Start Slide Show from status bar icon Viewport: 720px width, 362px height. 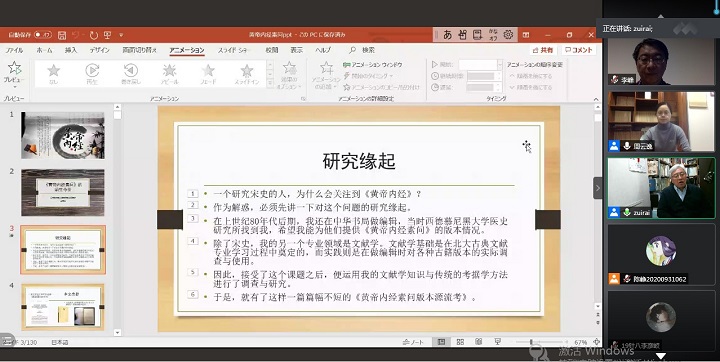[x=497, y=342]
